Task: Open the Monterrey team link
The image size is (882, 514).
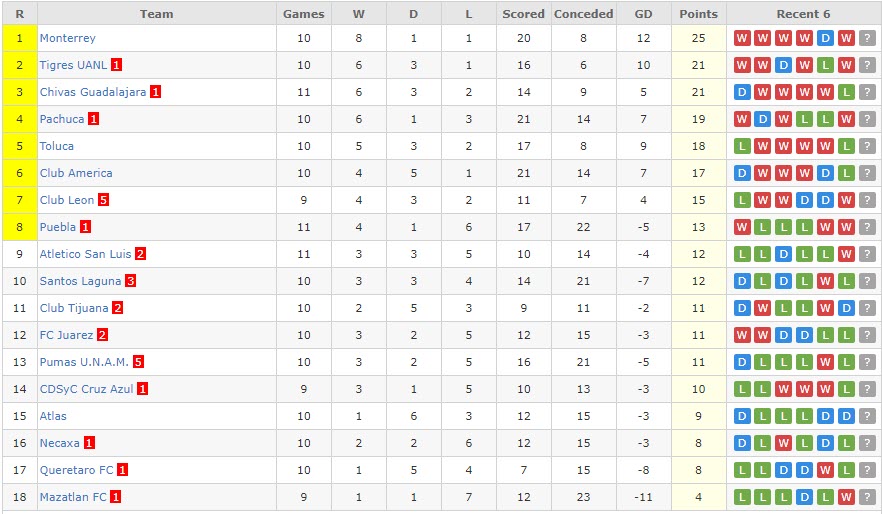Action: click(x=67, y=38)
